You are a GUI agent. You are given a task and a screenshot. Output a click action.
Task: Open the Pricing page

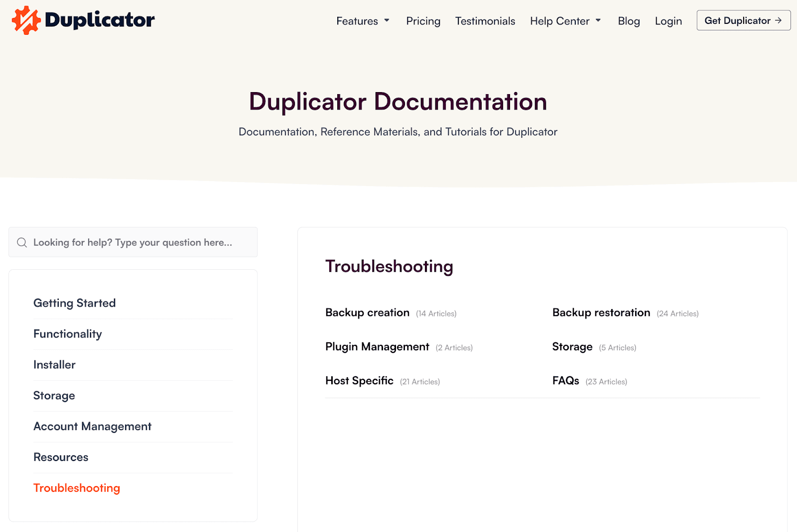[423, 21]
